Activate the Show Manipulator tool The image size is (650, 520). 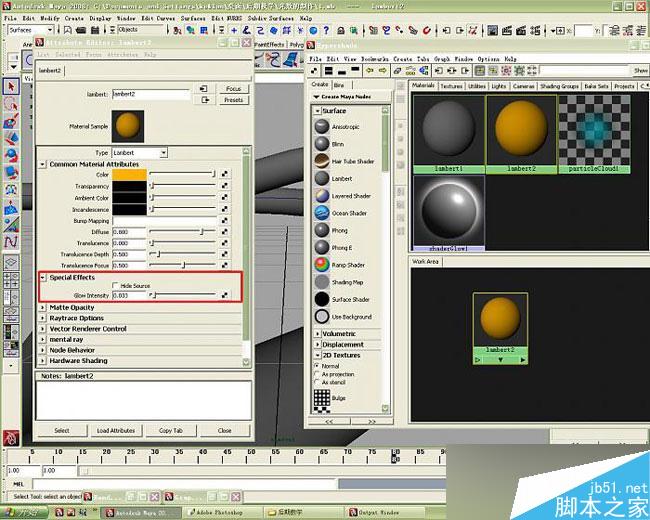coord(11,224)
